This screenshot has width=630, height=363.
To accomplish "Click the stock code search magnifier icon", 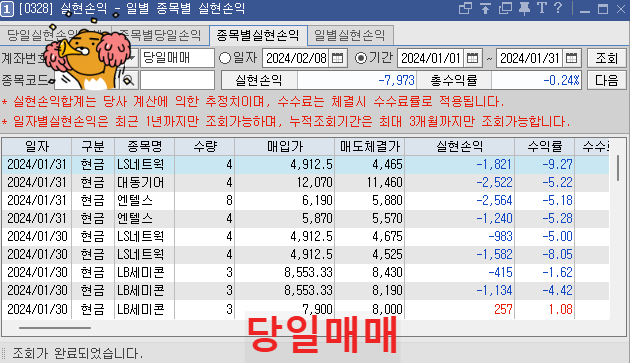I will [x=128, y=80].
